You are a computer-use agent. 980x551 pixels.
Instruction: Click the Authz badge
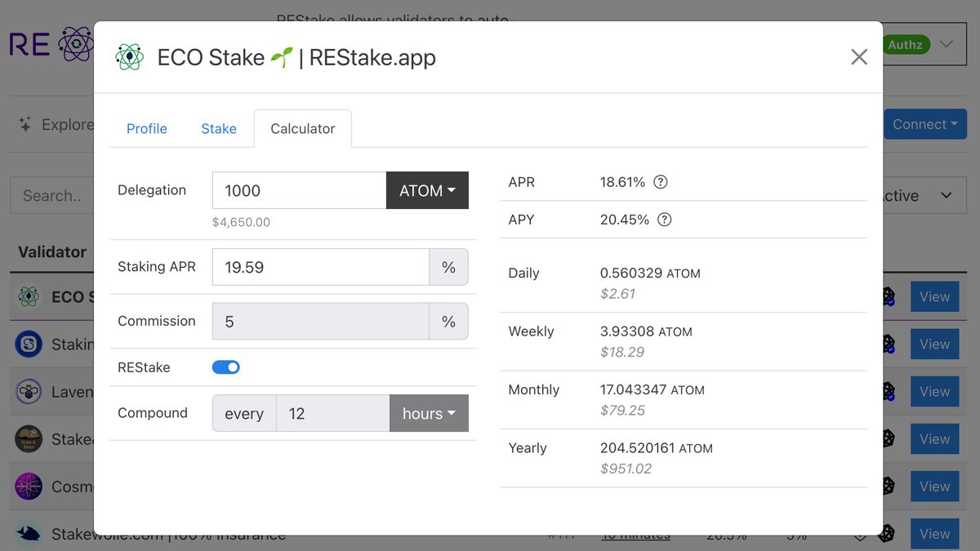[x=904, y=45]
